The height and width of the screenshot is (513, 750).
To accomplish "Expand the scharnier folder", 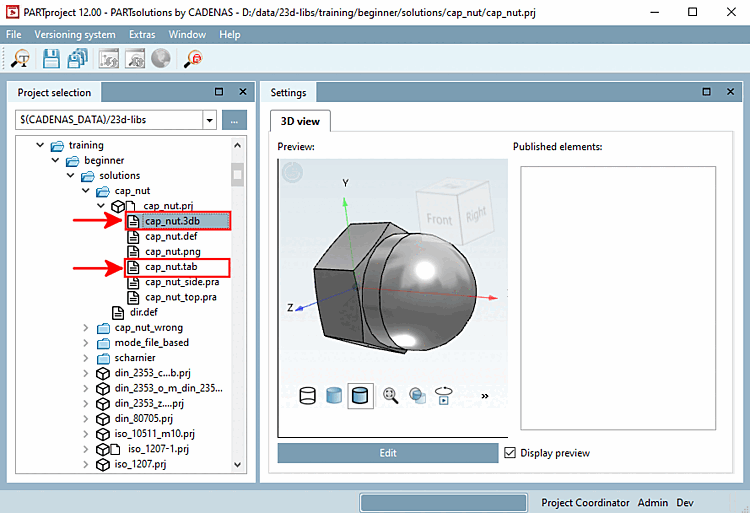I will click(86, 358).
